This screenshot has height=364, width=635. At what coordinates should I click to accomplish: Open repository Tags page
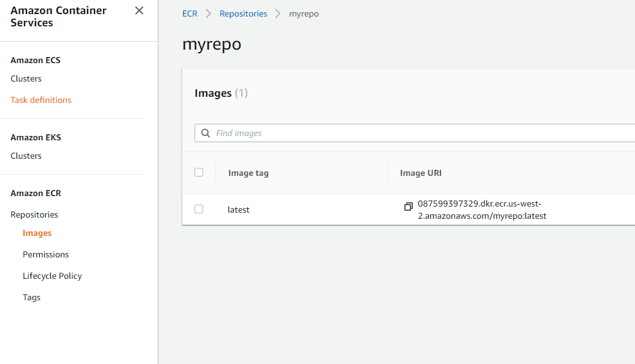pyautogui.click(x=31, y=297)
